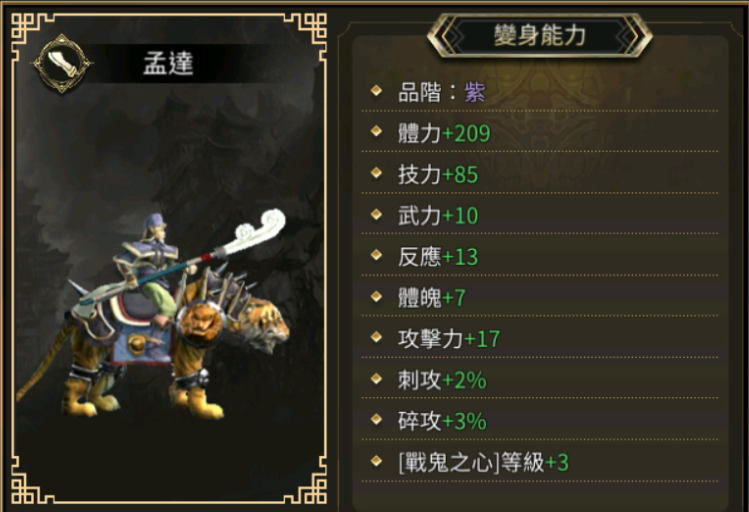Click the 攻擊力+17 stat entry
This screenshot has width=749, height=512.
pos(449,339)
